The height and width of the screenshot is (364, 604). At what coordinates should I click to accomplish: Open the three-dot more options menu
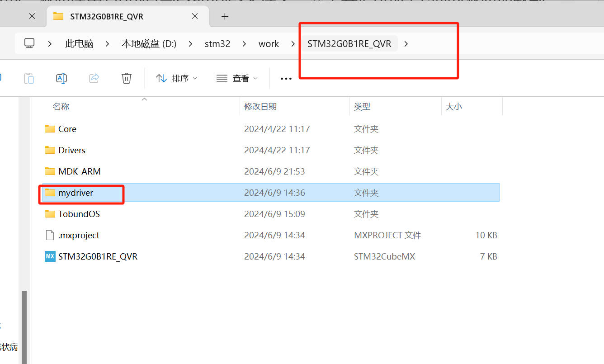286,79
